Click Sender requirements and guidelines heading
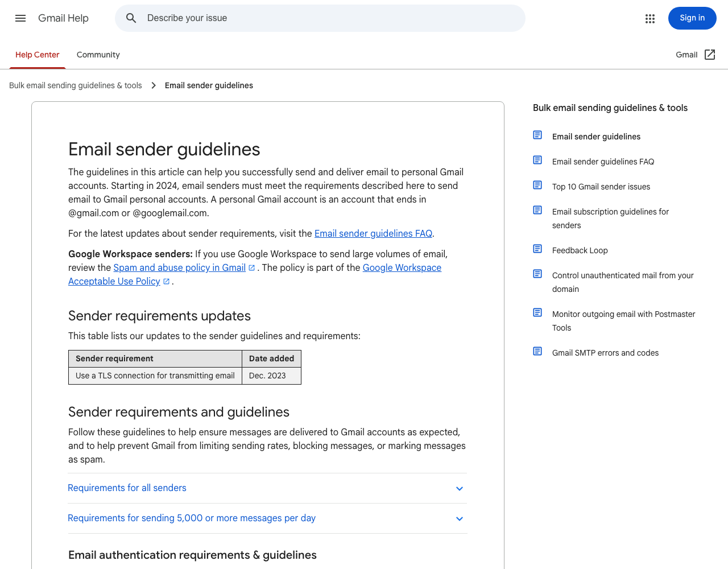 (179, 412)
